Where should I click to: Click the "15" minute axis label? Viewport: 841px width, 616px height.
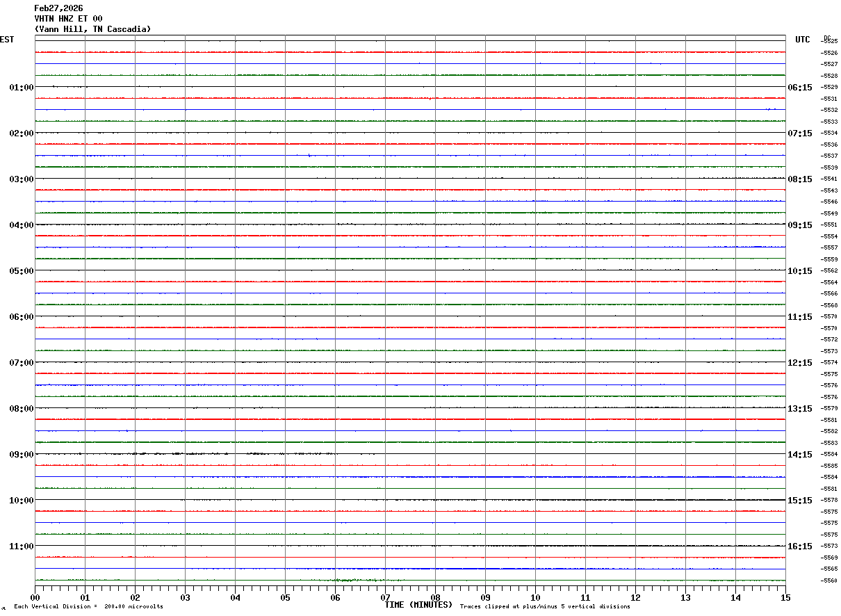coord(785,597)
